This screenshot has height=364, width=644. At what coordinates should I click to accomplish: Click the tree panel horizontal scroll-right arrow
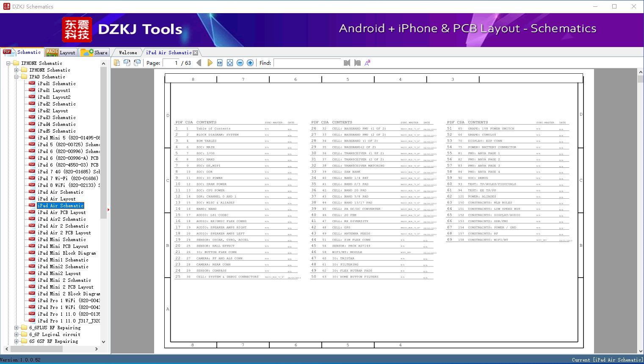click(x=97, y=349)
